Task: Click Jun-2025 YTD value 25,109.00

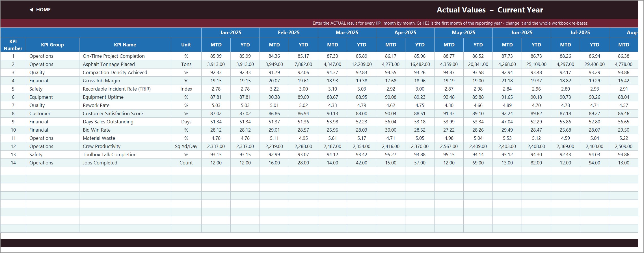Action: click(x=536, y=64)
